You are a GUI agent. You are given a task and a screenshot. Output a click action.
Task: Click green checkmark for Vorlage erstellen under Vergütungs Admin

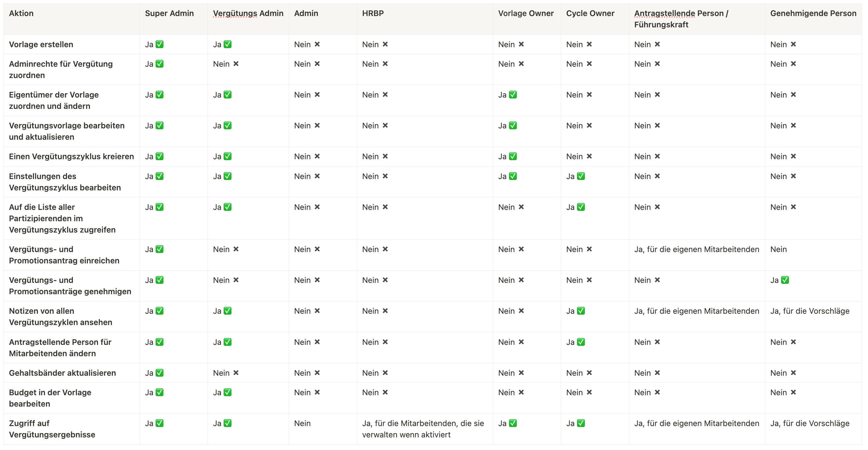(227, 44)
